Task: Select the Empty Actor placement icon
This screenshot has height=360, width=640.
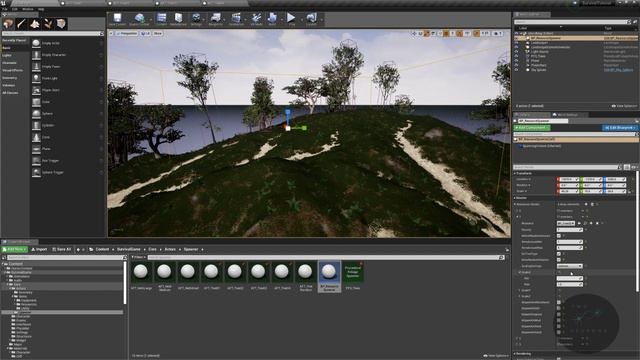Action: pos(36,43)
